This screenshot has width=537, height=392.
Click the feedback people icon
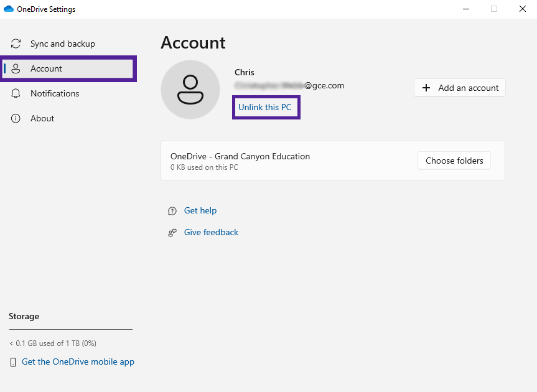[172, 233]
